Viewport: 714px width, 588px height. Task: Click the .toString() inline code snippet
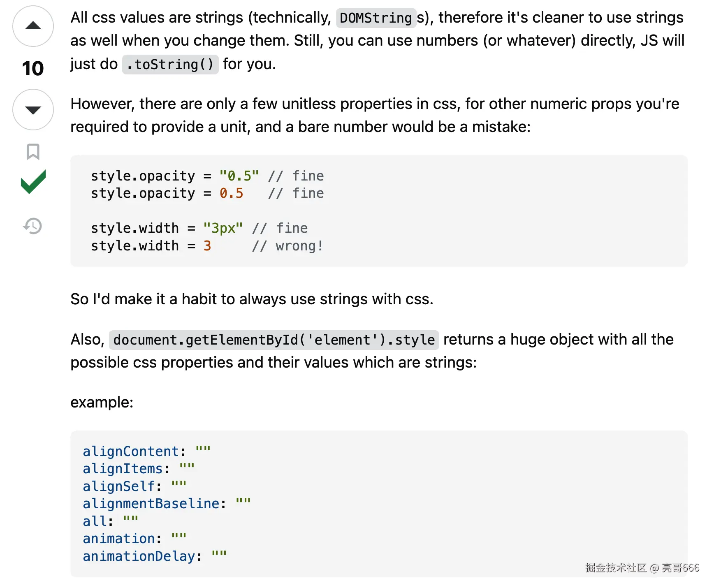170,65
